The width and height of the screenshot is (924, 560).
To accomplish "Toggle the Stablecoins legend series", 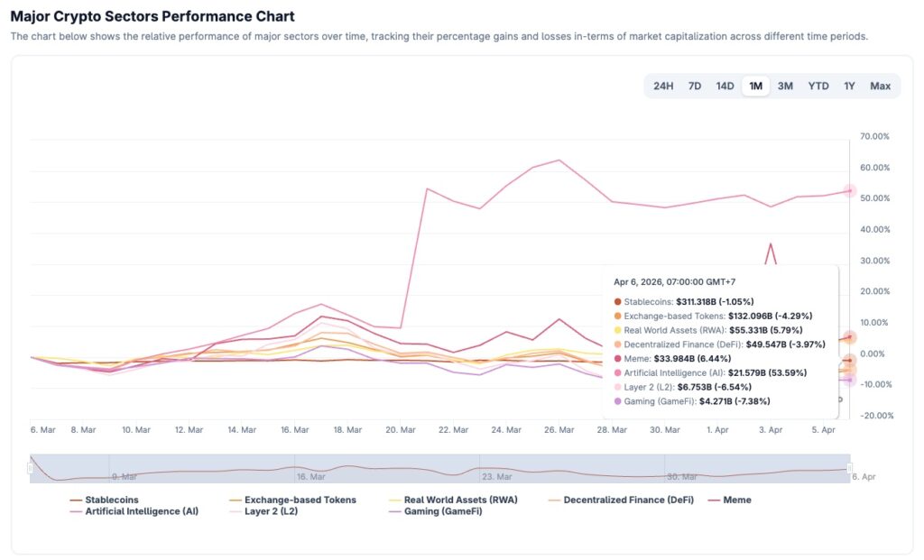I will [x=111, y=500].
